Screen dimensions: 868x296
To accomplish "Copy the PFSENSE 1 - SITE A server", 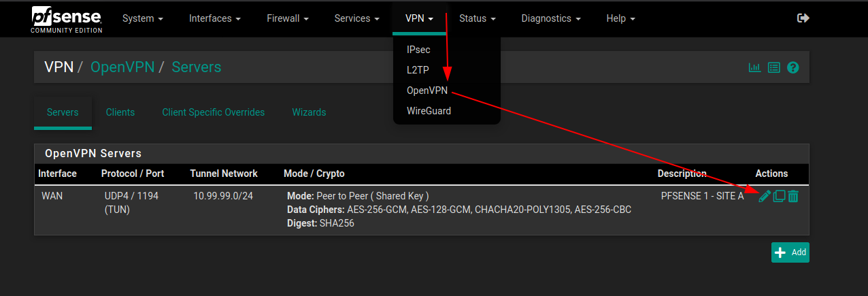I will coord(779,196).
